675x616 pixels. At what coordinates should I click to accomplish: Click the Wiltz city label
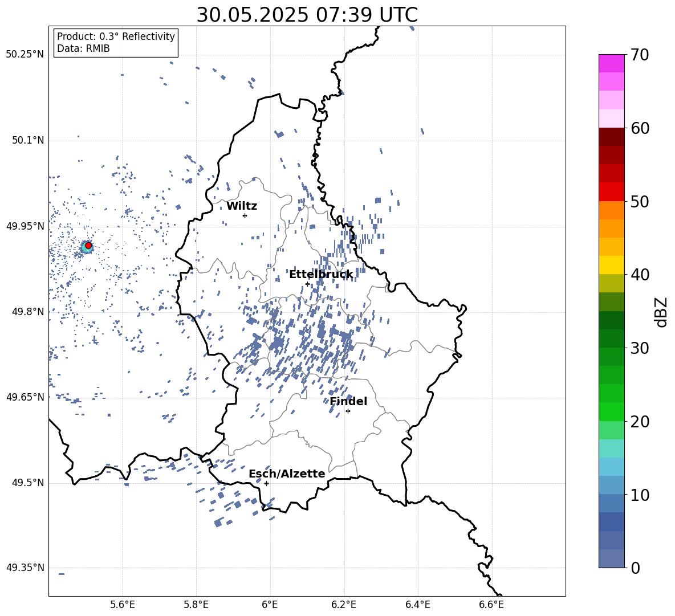[x=242, y=206]
